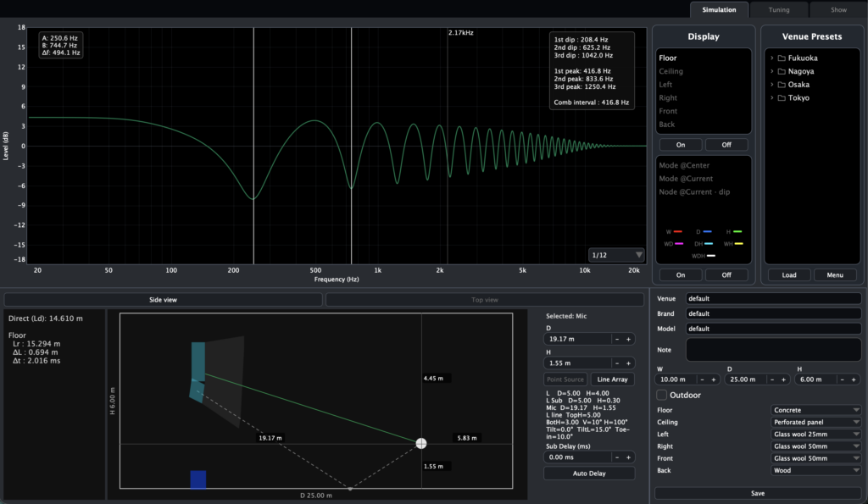
Task: Click the cyan DH mode color swatch
Action: coord(709,244)
